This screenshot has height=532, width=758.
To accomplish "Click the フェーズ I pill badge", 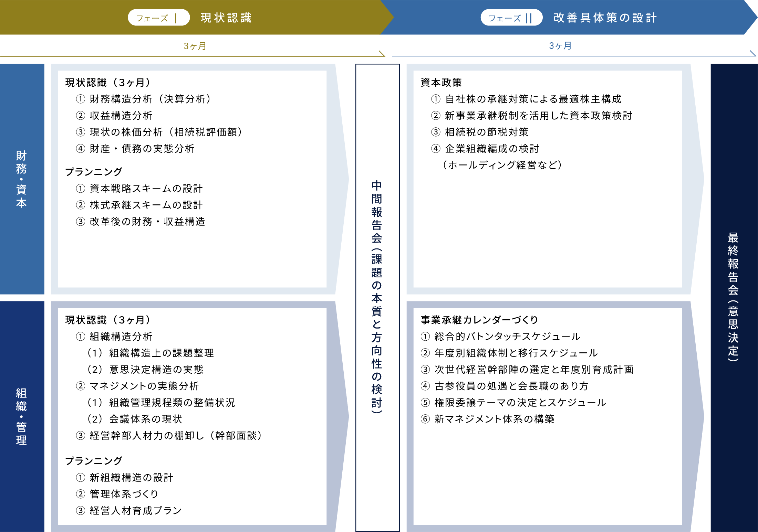I will coord(158,18).
